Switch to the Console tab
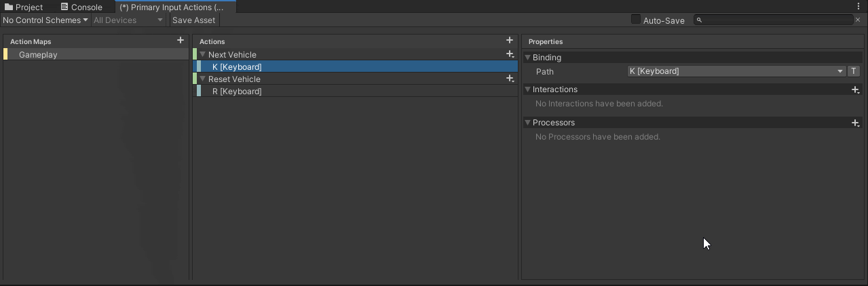Viewport: 868px width, 286px height. point(81,7)
